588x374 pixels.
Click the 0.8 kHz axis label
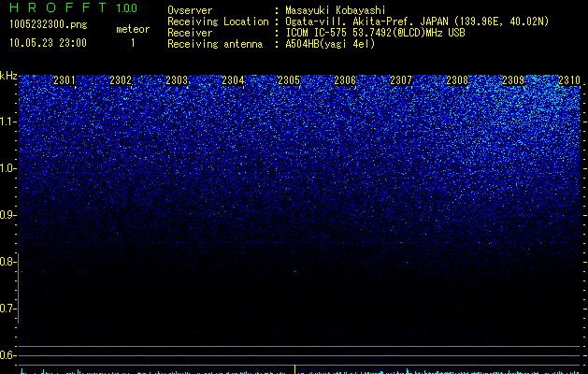(x=7, y=262)
